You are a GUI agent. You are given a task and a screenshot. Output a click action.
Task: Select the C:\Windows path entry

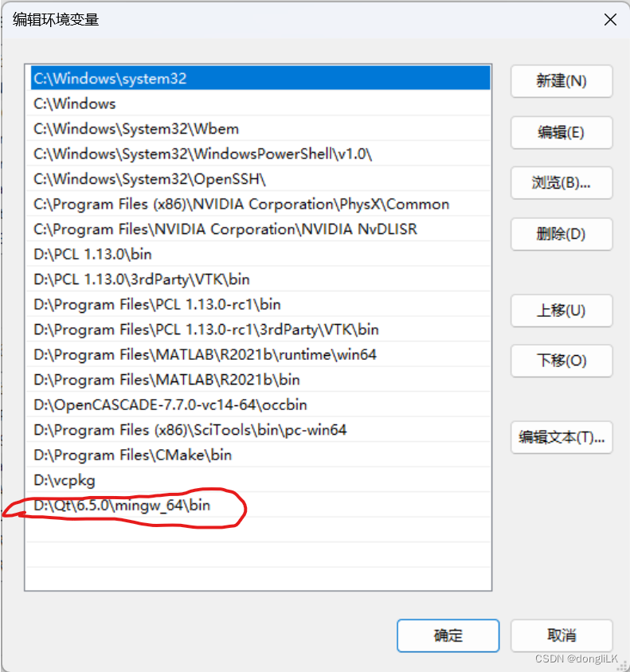click(x=258, y=104)
